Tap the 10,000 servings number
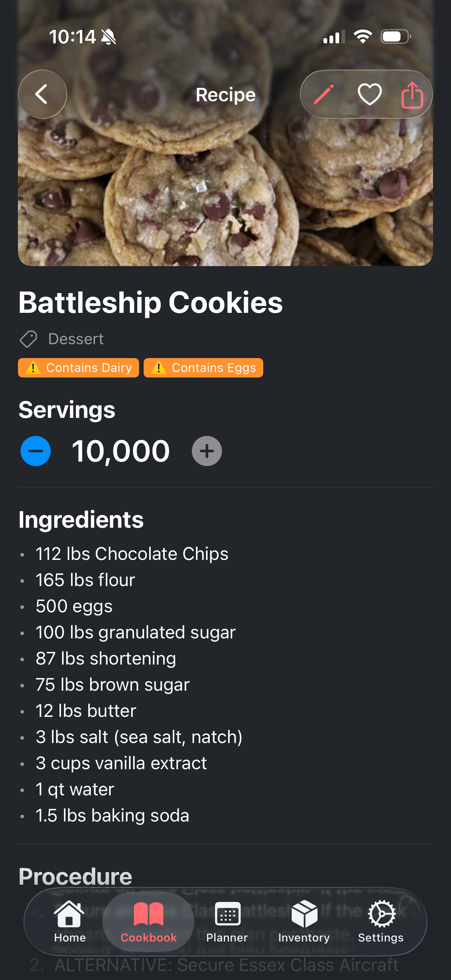 click(121, 451)
